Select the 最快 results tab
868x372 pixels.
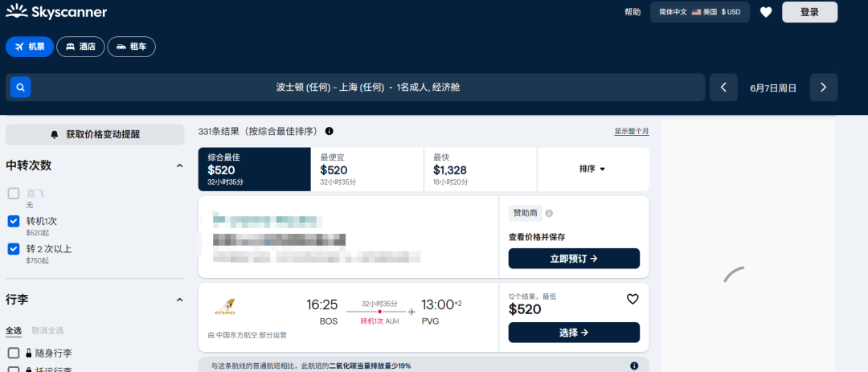(x=480, y=170)
